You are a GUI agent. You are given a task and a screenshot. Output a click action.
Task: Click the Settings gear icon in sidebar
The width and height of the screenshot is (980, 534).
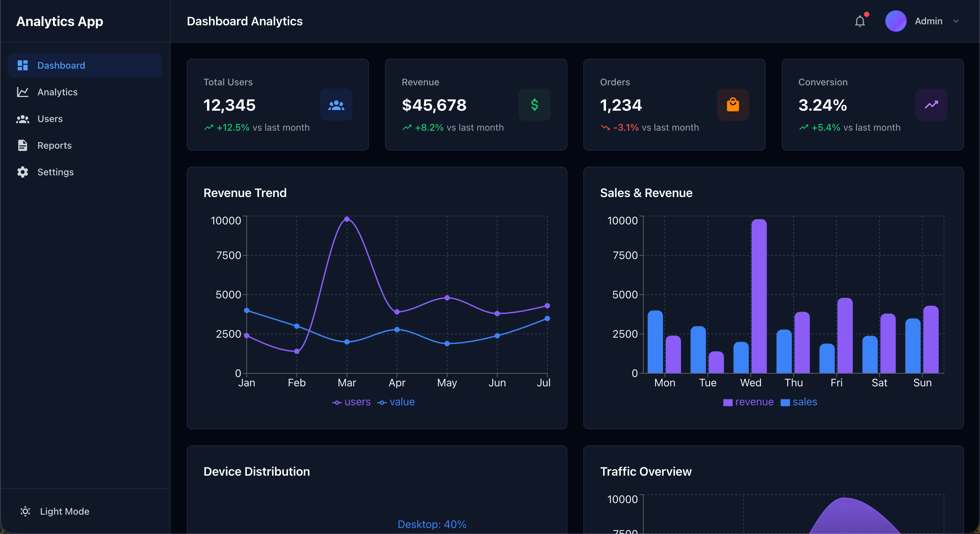click(23, 172)
